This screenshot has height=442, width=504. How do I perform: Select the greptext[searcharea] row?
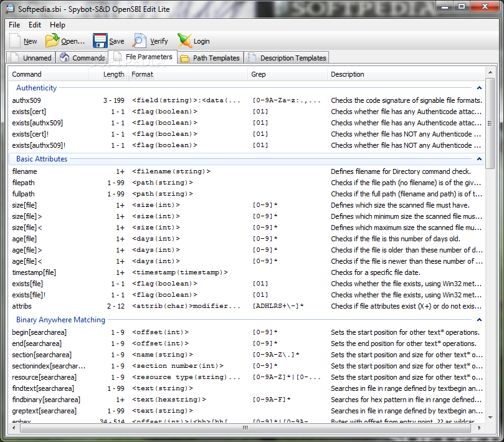tap(247, 411)
